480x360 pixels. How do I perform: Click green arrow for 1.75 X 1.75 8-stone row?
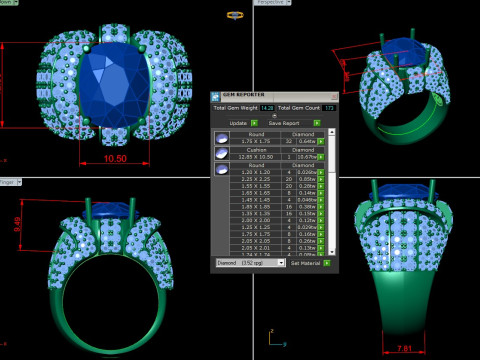coord(321,234)
